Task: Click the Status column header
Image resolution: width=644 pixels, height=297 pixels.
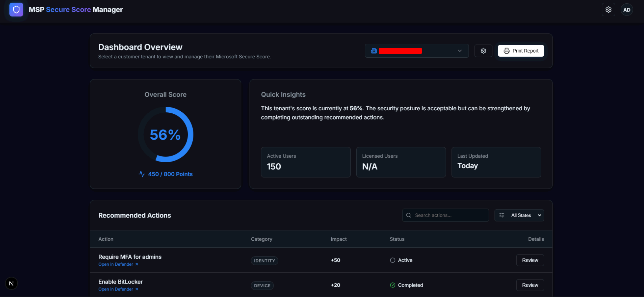Action: tap(397, 239)
